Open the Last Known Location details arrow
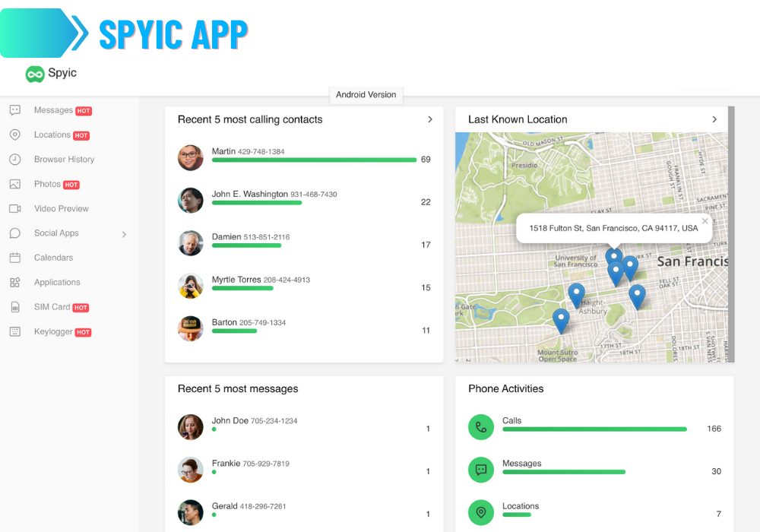Screen dimensions: 760x532 coord(714,119)
